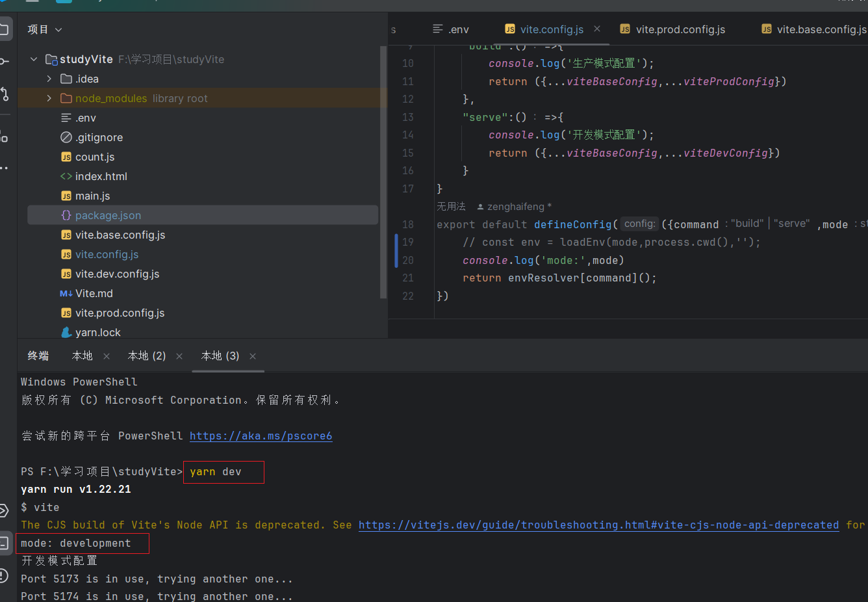
Task: Switch to vite.base.config.js editor tab
Action: point(814,29)
